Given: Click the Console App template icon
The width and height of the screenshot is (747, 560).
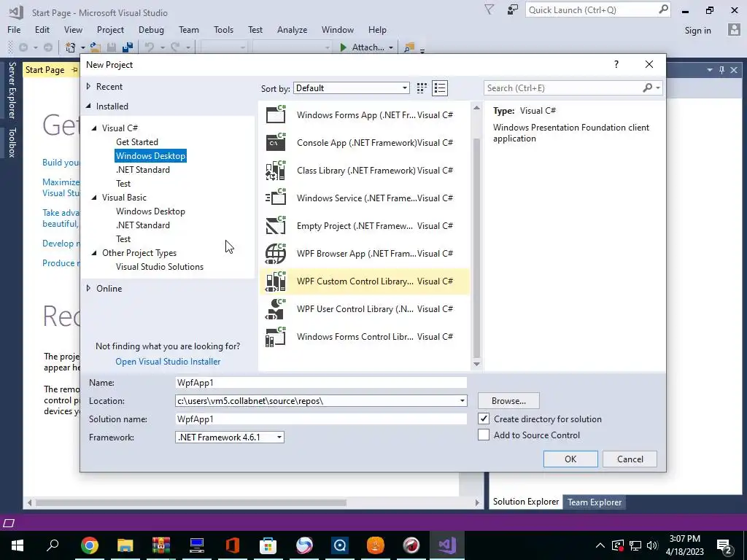Looking at the screenshot, I should (275, 142).
